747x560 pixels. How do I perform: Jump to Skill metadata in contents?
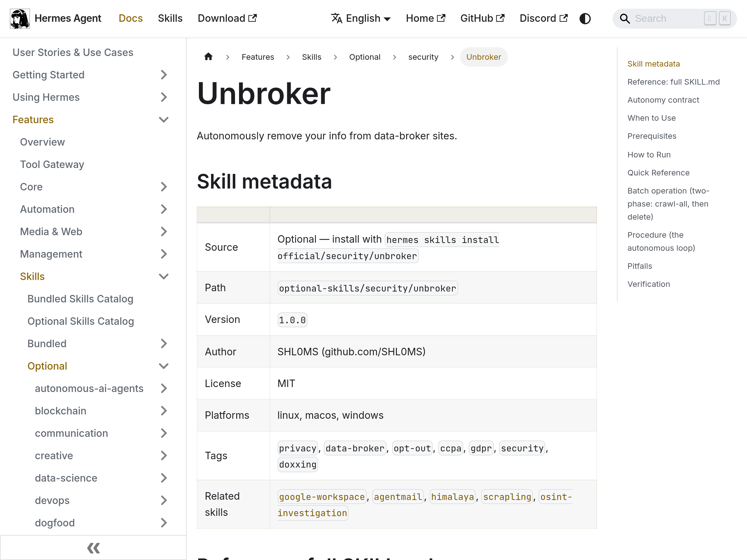pyautogui.click(x=653, y=64)
